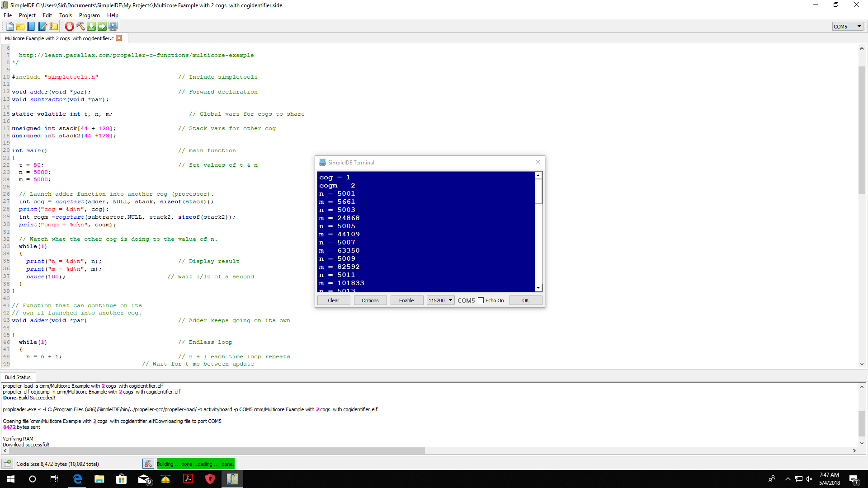Open the Windows Start menu

[x=11, y=479]
